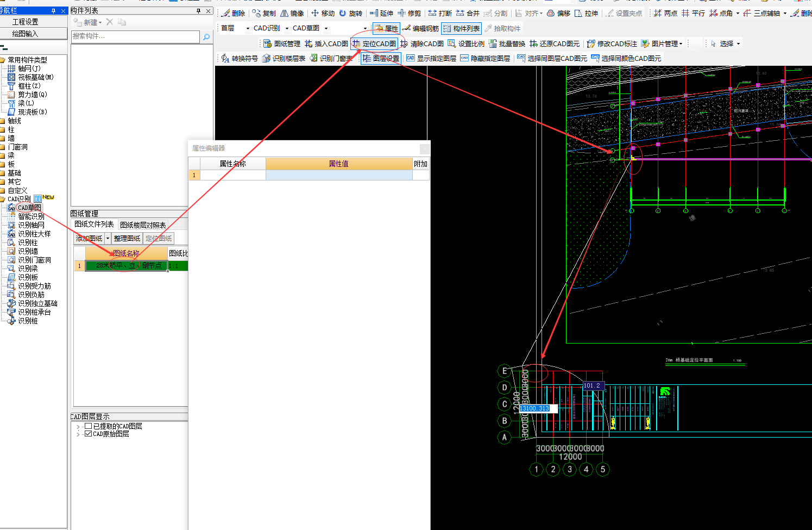
Task: Select the 拉伸 (stretch) tool
Action: (x=587, y=13)
